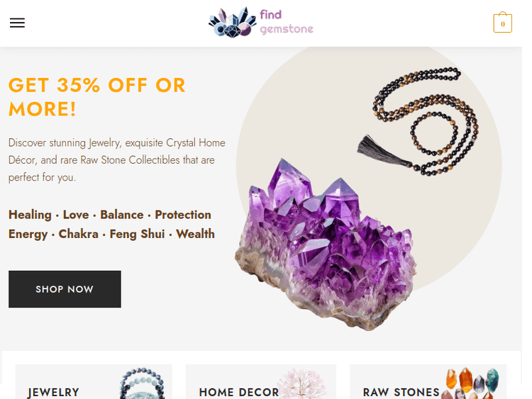This screenshot has width=532, height=399.
Task: Click the Shop Now button
Action: point(65,289)
